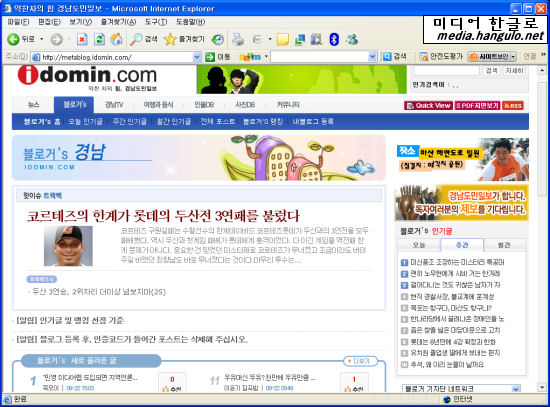
Task: Select the 경남TV navigation tab
Action: (114, 105)
